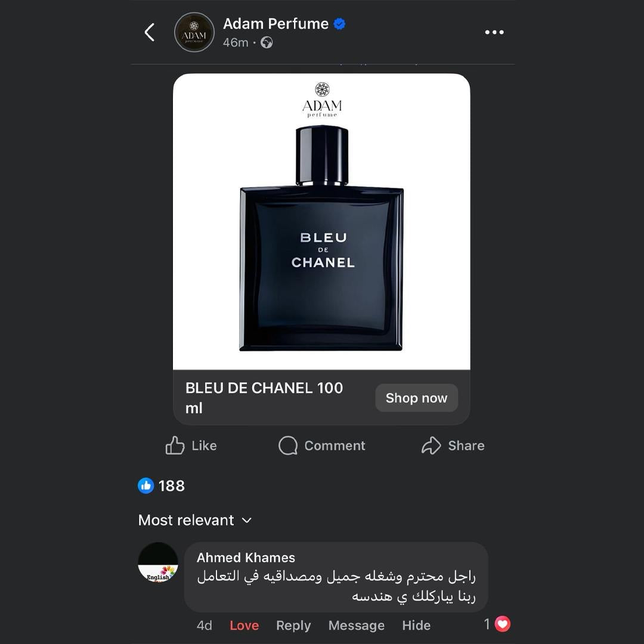Click the blue verified badge
The height and width of the screenshot is (644, 644).
point(339,24)
